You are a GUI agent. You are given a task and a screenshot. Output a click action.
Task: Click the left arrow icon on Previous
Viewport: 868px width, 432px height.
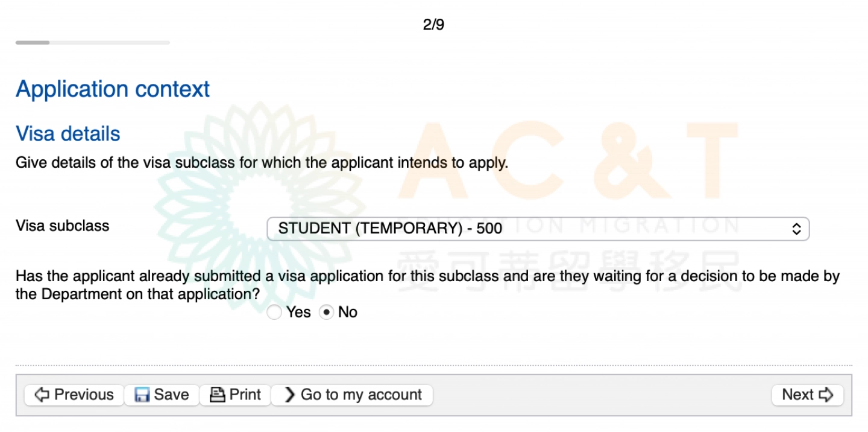[x=42, y=395]
